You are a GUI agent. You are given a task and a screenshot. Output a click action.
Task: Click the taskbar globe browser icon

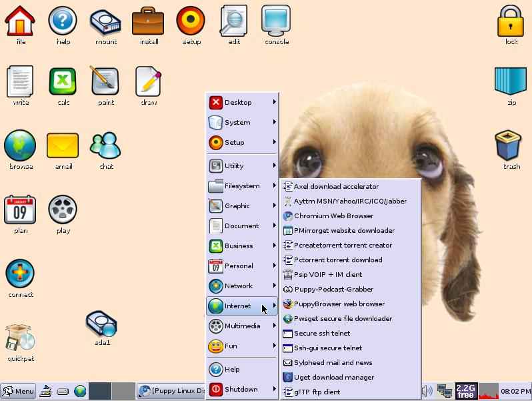[80, 391]
